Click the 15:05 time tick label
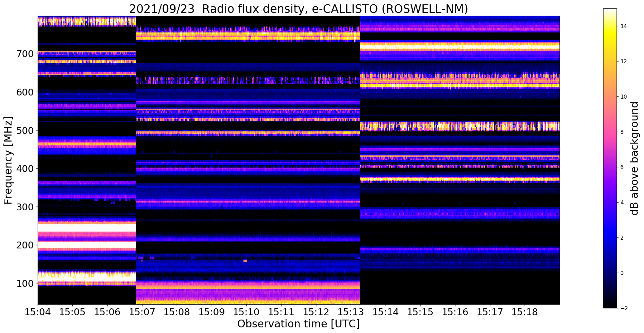Screen dimensions: 644x333 73,312
